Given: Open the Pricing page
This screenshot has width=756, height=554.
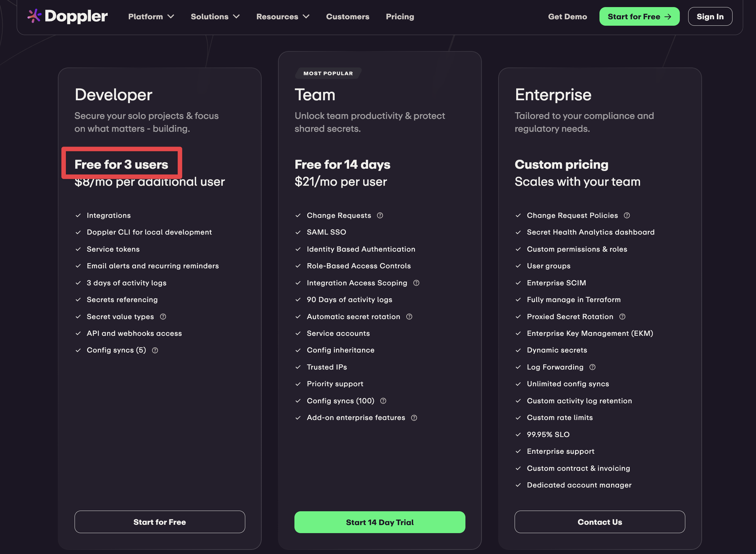Looking at the screenshot, I should [400, 16].
